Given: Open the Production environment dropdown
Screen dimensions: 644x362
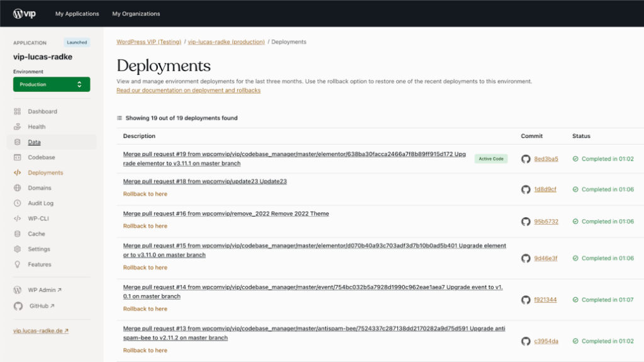Looking at the screenshot, I should [x=52, y=84].
